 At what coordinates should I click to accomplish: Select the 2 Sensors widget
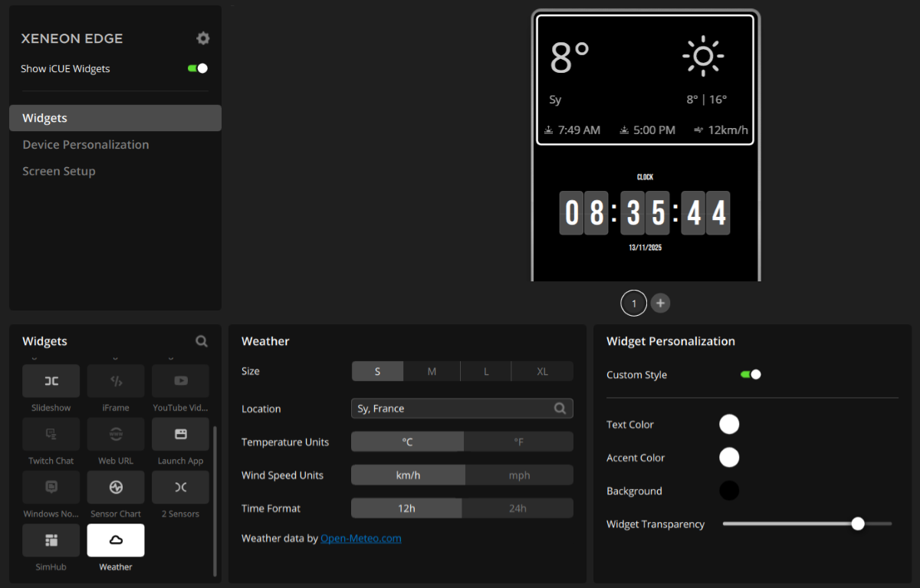coord(180,487)
